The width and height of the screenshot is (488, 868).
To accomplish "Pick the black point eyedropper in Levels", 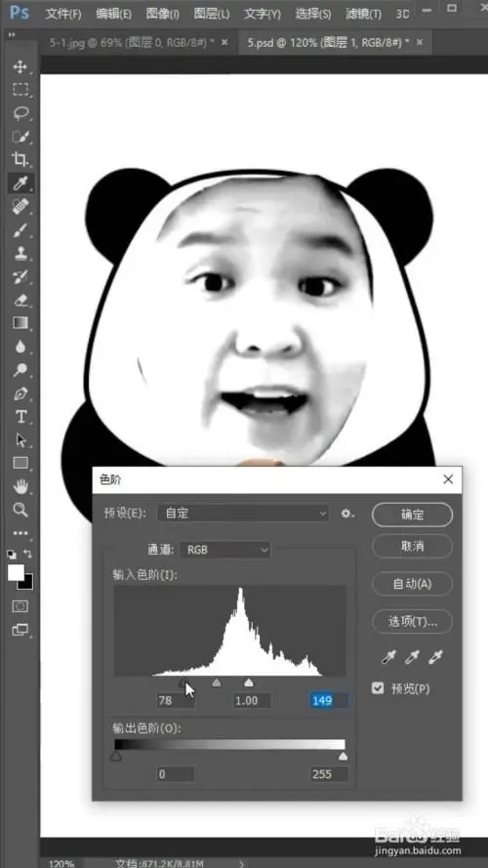I will (x=388, y=657).
